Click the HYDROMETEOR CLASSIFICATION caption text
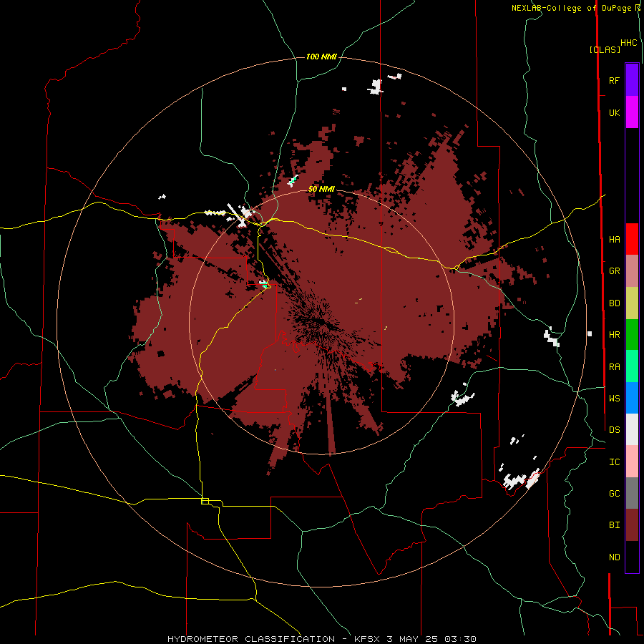The height and width of the screenshot is (644, 644). [251, 639]
